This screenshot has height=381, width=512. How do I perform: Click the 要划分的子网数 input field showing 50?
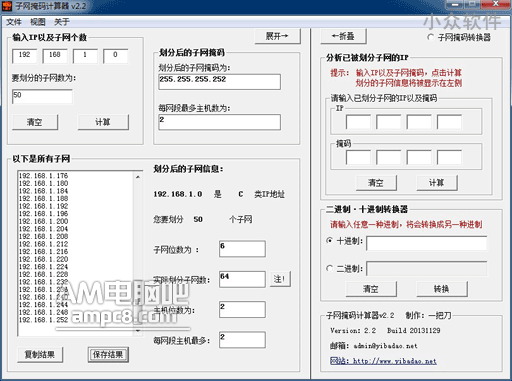tap(42, 96)
